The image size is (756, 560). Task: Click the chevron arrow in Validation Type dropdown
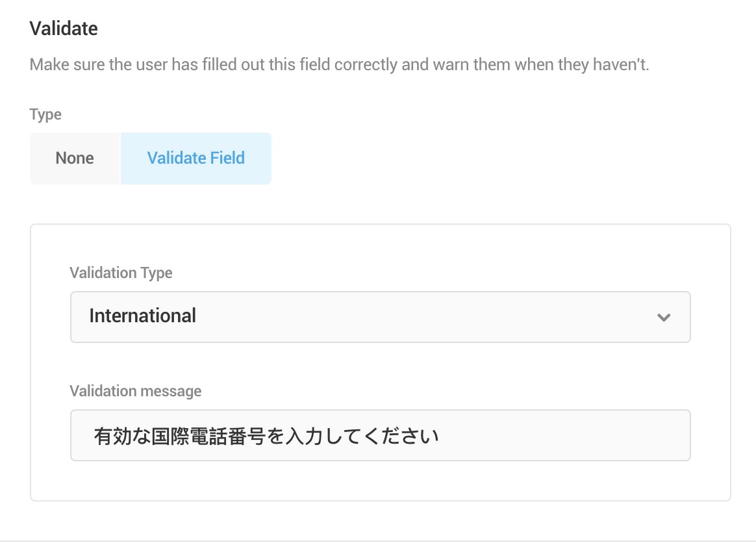point(663,318)
